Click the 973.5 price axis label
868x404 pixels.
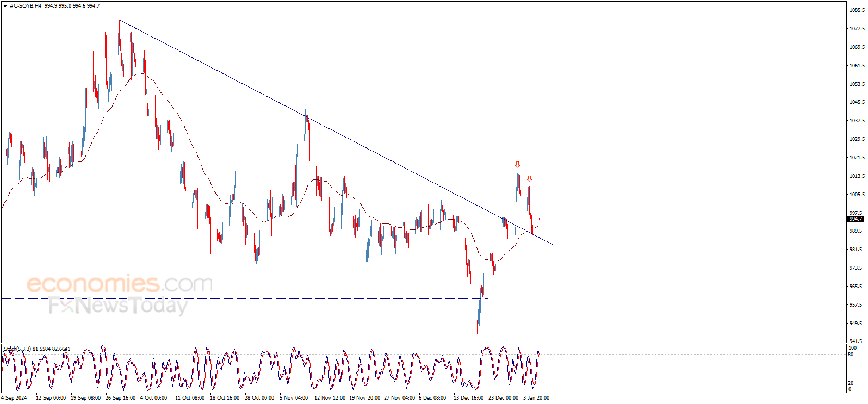(856, 268)
